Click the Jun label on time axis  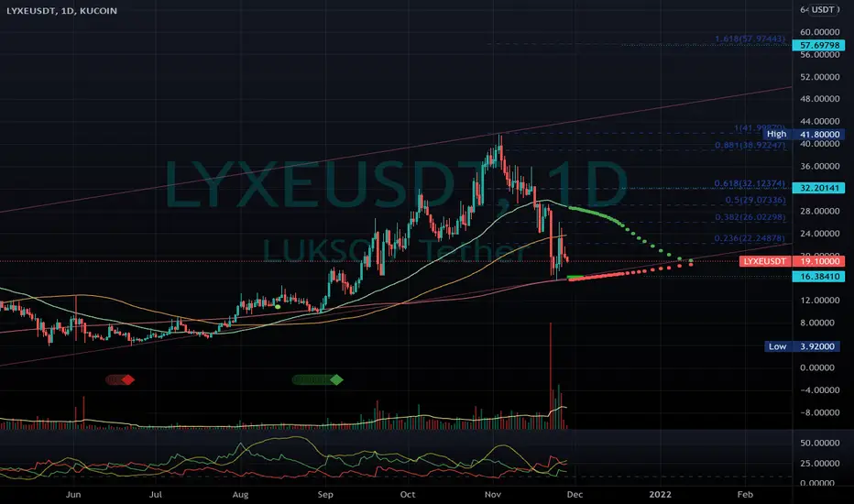(73, 495)
